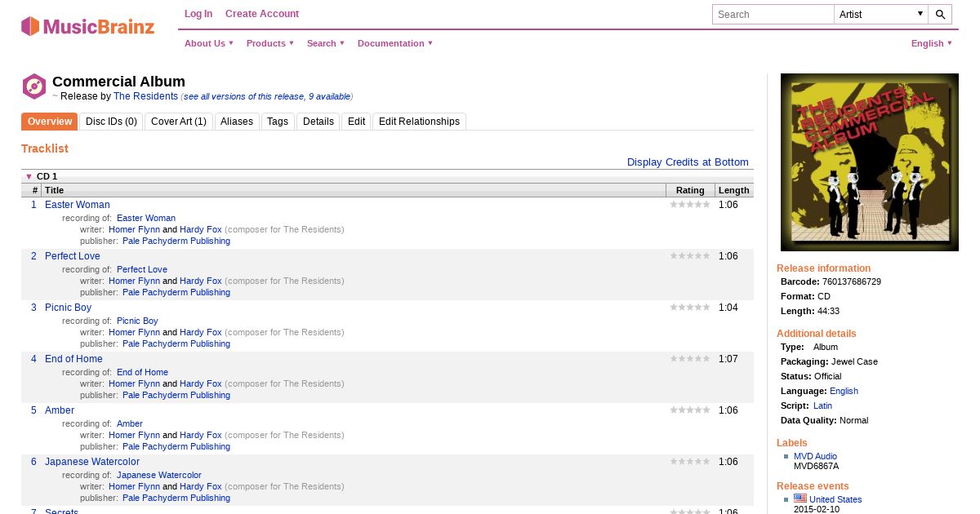Open the Details tab
980x514 pixels.
(x=318, y=122)
